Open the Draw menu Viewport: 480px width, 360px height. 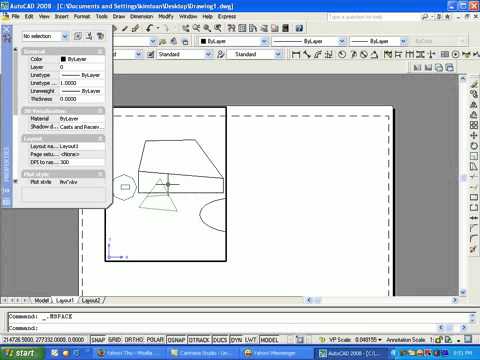tap(119, 16)
